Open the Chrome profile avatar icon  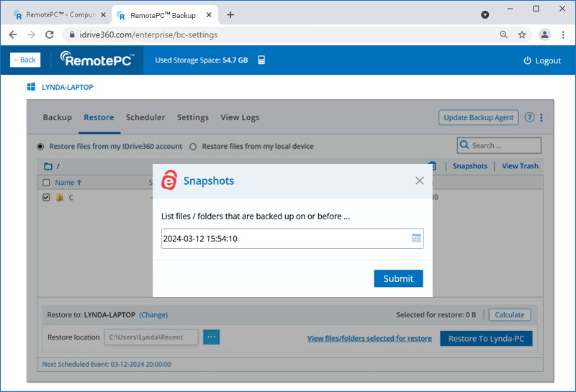pyautogui.click(x=544, y=35)
